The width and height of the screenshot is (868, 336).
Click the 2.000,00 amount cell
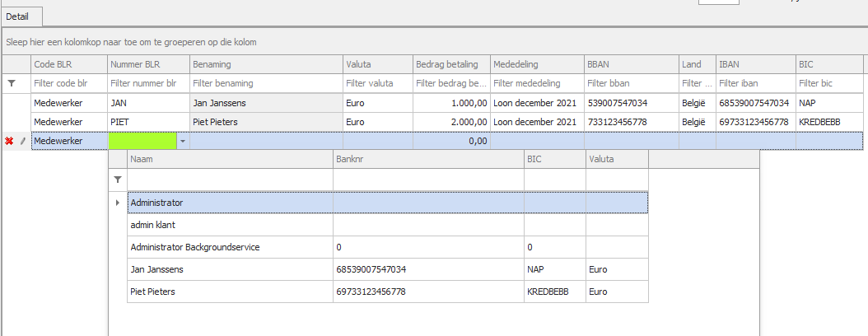(451, 122)
